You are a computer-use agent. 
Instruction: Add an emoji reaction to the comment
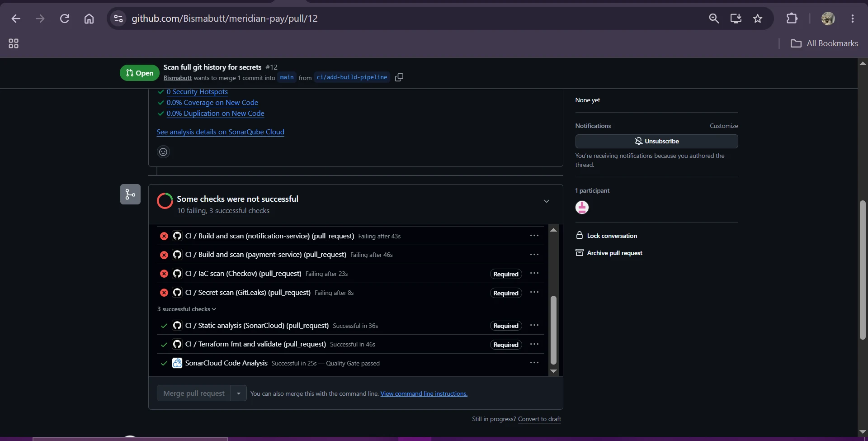pos(163,152)
